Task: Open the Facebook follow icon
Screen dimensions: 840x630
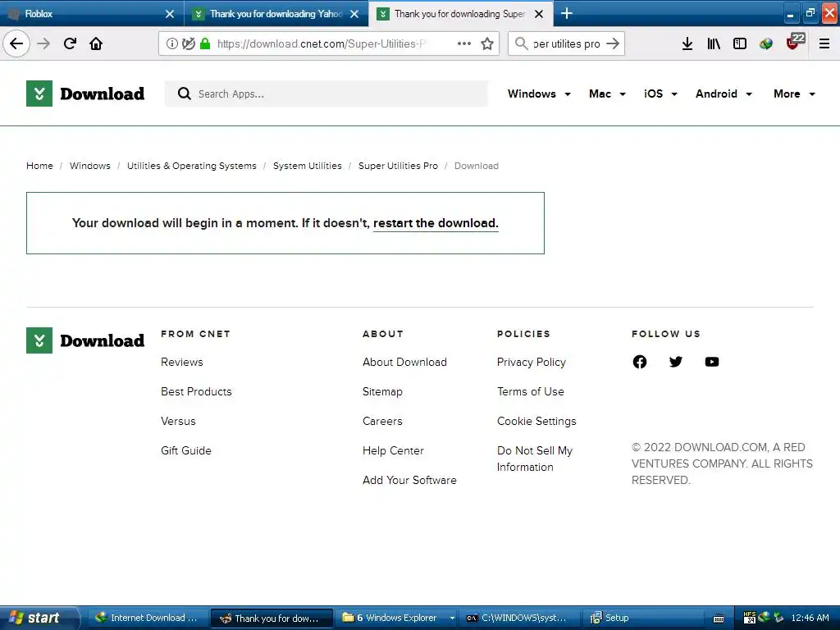Action: pyautogui.click(x=640, y=362)
